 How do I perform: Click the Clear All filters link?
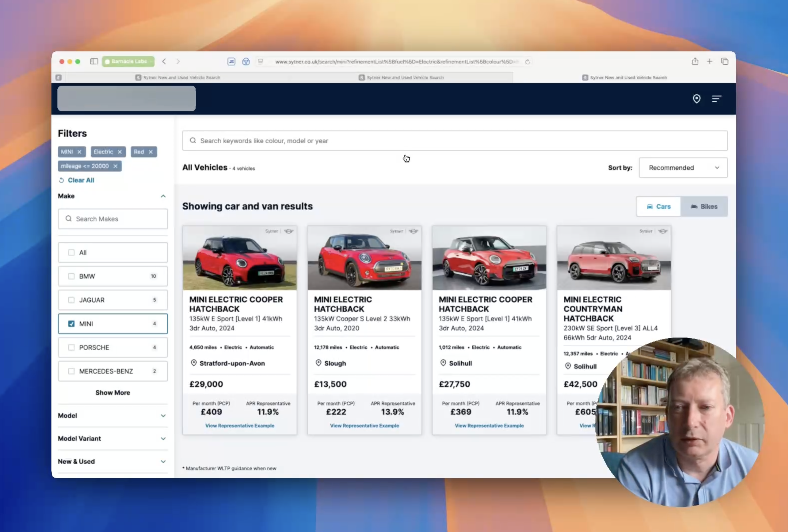tap(76, 180)
